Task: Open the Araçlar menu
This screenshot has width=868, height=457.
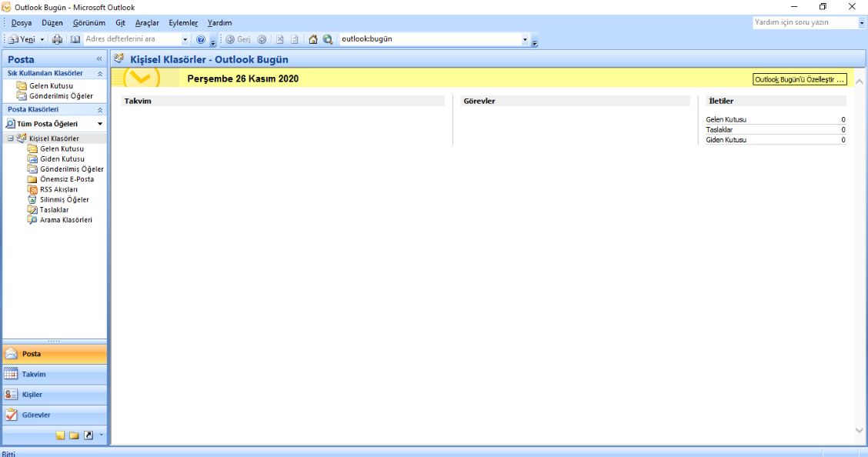Action: point(146,23)
